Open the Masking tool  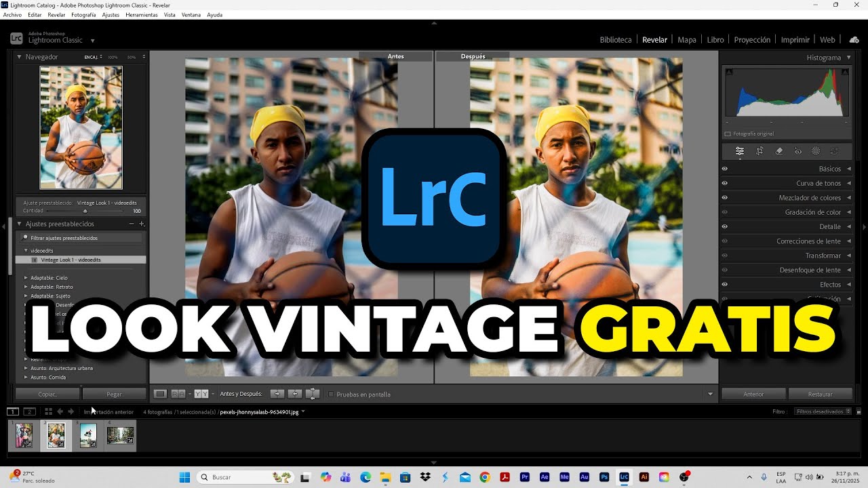pyautogui.click(x=816, y=151)
